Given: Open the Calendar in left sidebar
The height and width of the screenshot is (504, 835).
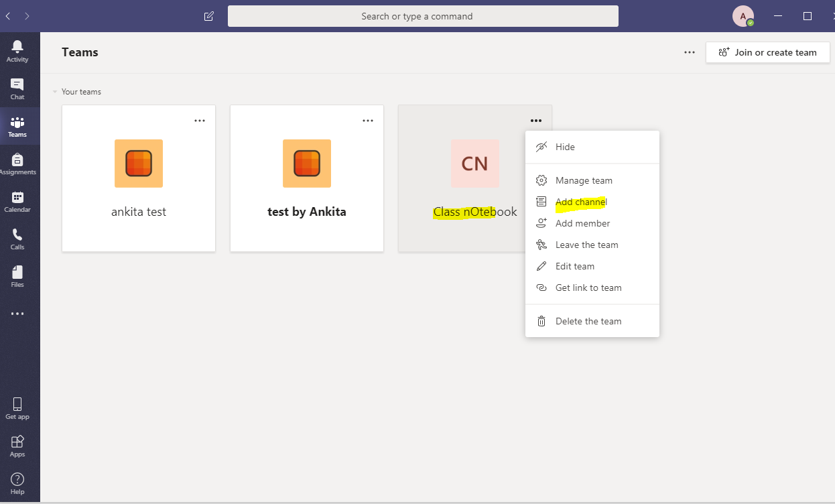Looking at the screenshot, I should (x=17, y=201).
